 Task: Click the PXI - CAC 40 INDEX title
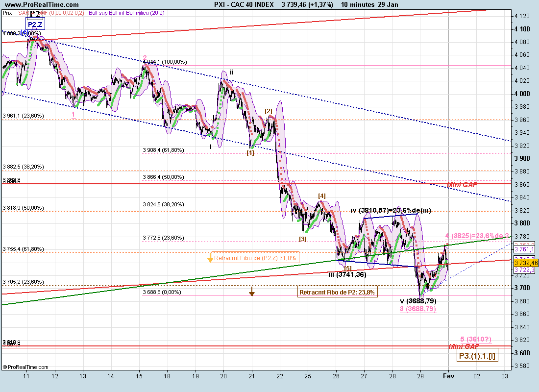[244, 4]
